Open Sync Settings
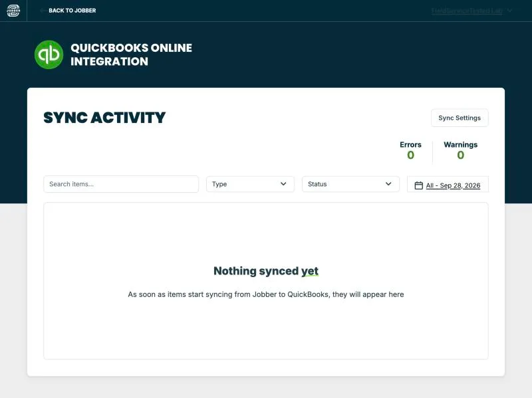The height and width of the screenshot is (398, 532). (x=460, y=118)
